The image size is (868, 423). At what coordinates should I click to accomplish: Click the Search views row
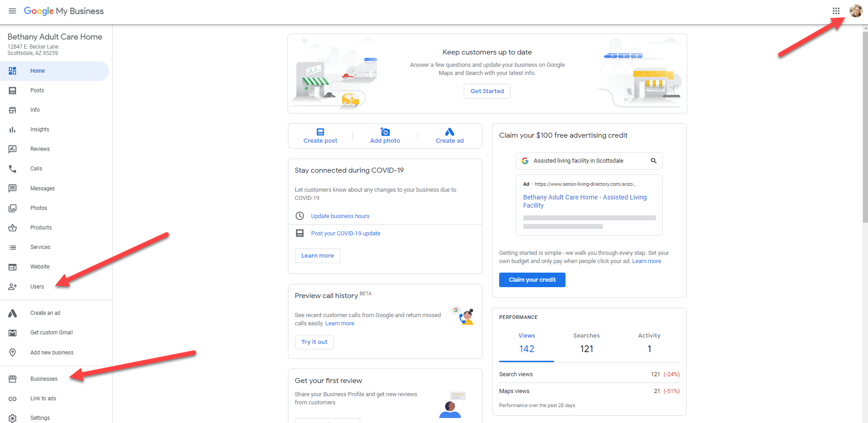(x=589, y=374)
